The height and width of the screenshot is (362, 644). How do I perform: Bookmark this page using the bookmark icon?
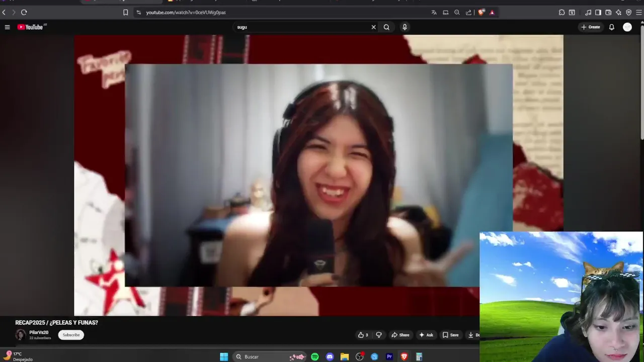[126, 12]
